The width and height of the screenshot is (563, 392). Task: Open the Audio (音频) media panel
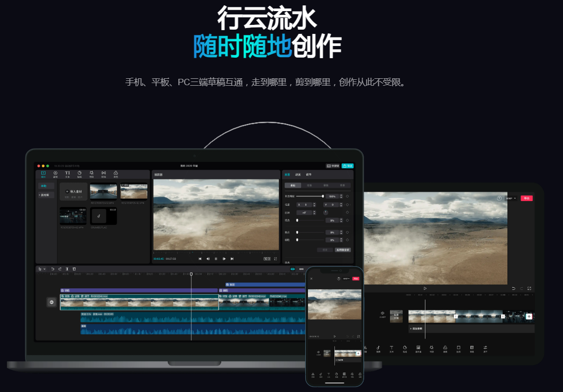[x=56, y=174]
